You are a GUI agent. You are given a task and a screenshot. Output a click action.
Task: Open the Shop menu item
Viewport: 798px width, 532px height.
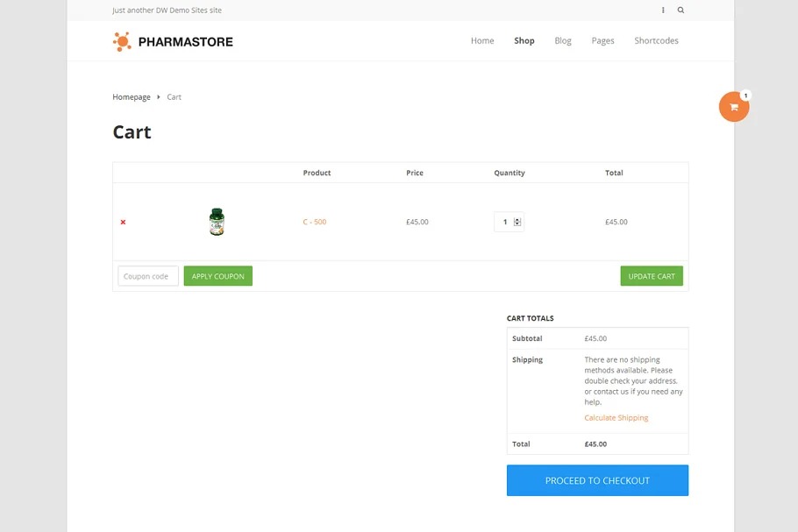point(524,41)
